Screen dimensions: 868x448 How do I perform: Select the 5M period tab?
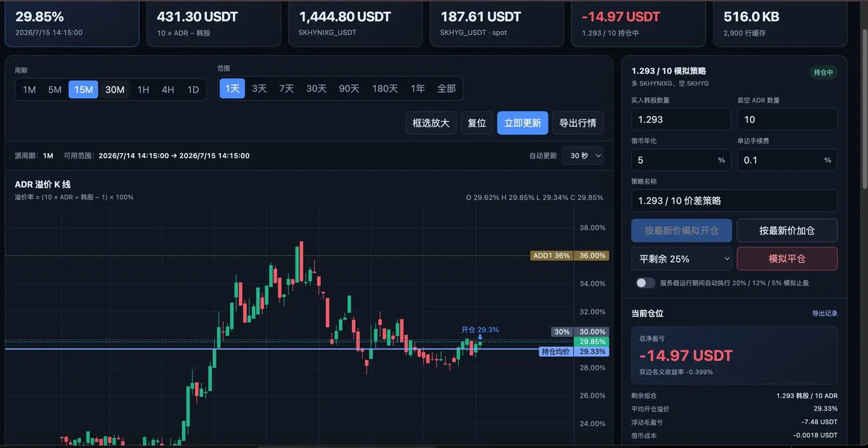pos(55,89)
